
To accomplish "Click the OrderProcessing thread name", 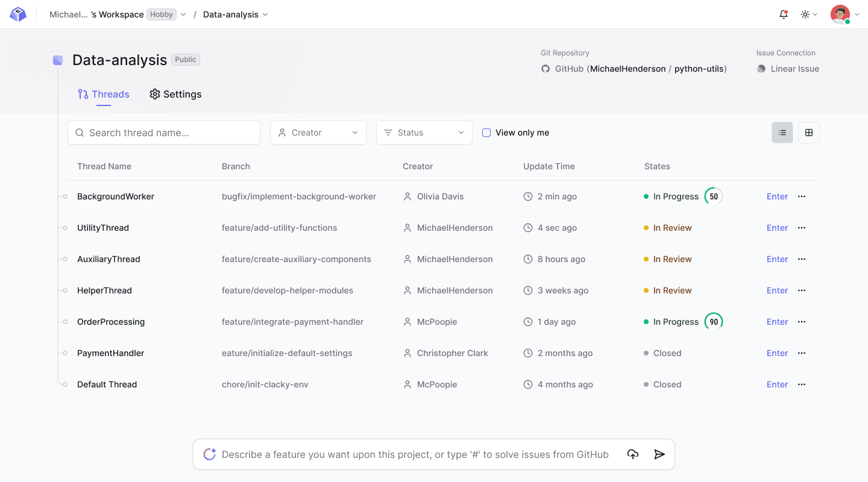I will (x=111, y=322).
